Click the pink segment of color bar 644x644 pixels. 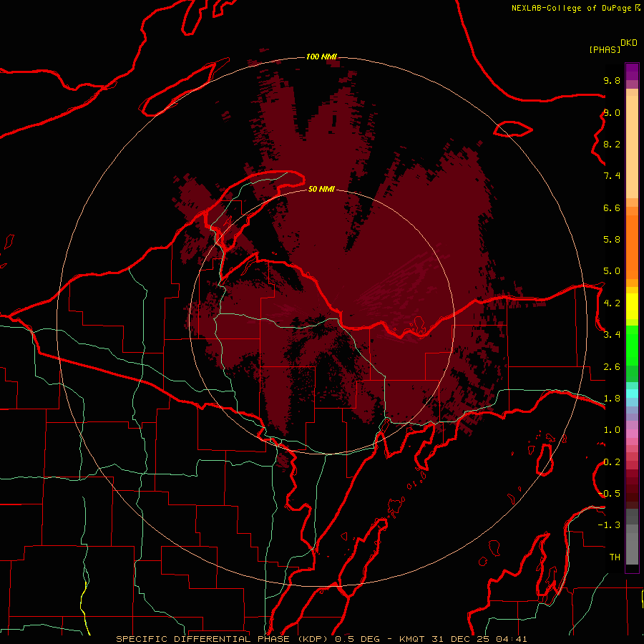point(632,434)
